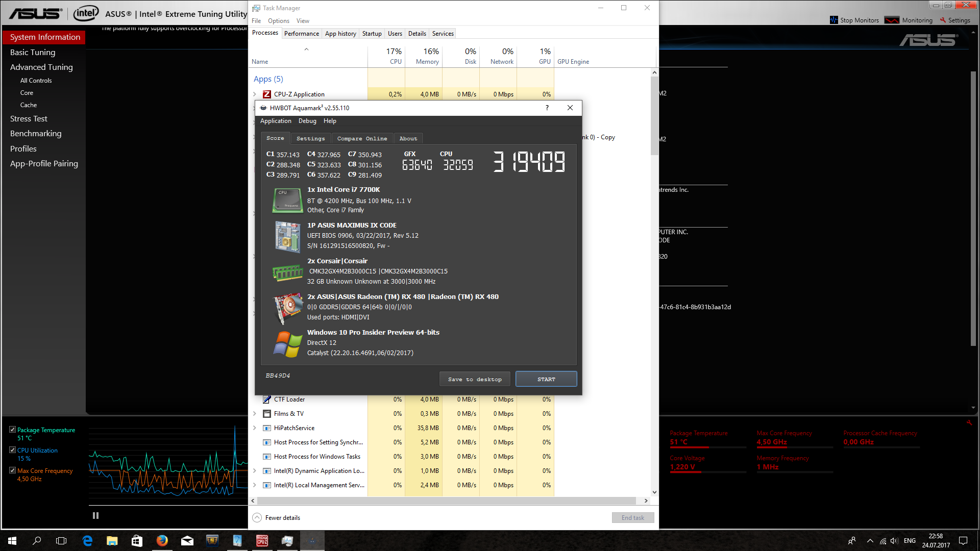The image size is (980, 551).
Task: Click XTU right panel vertical scrollbar
Action: (x=973, y=209)
